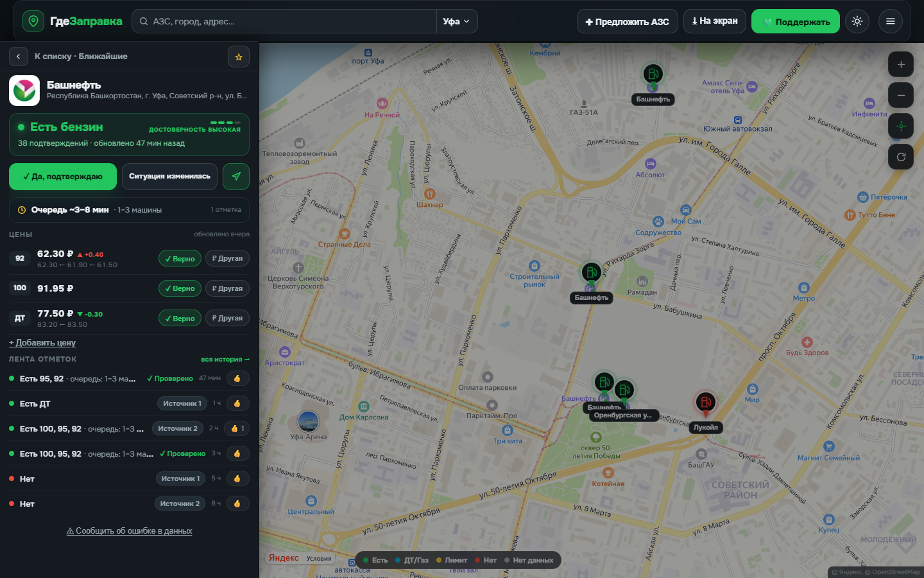Mark the 92 price as Верно
924x578 pixels.
180,259
